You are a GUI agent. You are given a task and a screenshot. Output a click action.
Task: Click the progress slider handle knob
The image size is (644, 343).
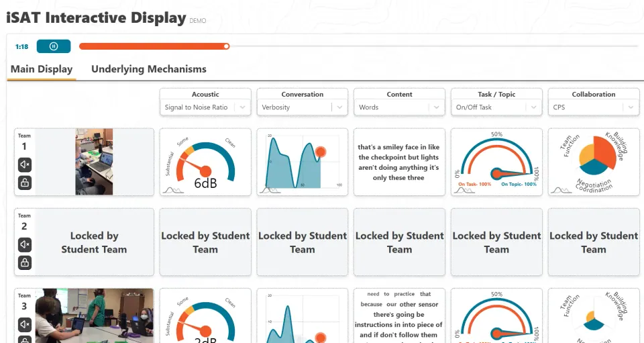[226, 46]
